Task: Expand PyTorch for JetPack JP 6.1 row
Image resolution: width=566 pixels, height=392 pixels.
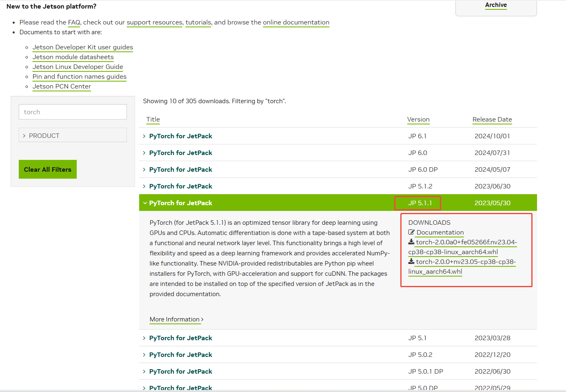Action: pos(338,136)
